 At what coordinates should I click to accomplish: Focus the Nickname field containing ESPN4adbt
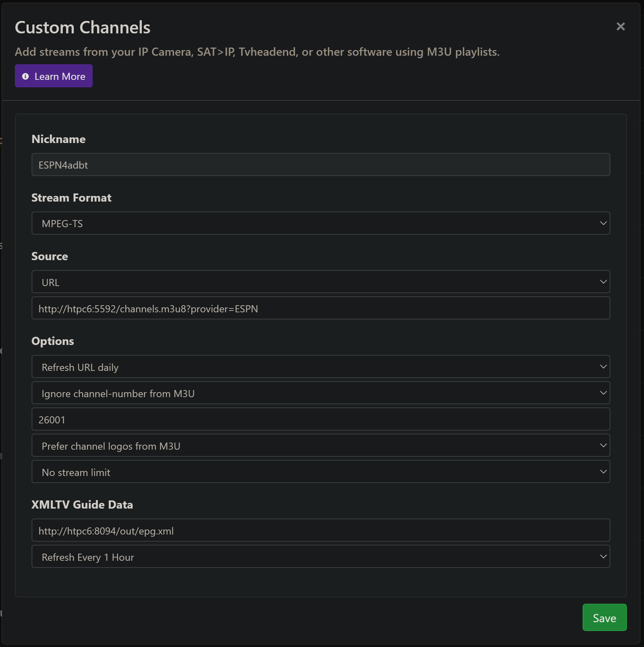320,165
